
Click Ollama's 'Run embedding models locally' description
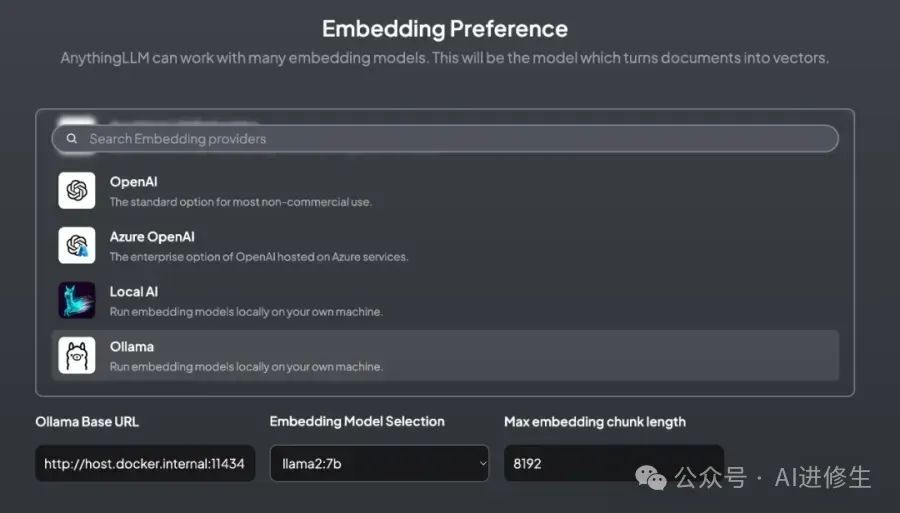pos(245,367)
